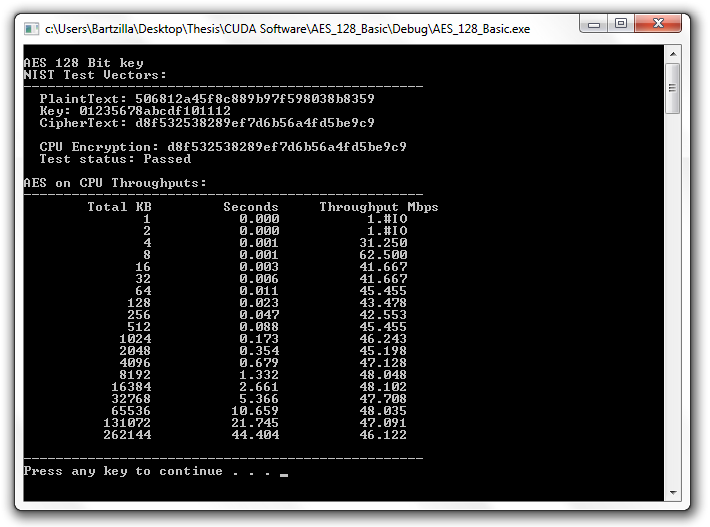The image size is (710, 527).
Task: Click seconds value 0.003
Action: (259, 267)
